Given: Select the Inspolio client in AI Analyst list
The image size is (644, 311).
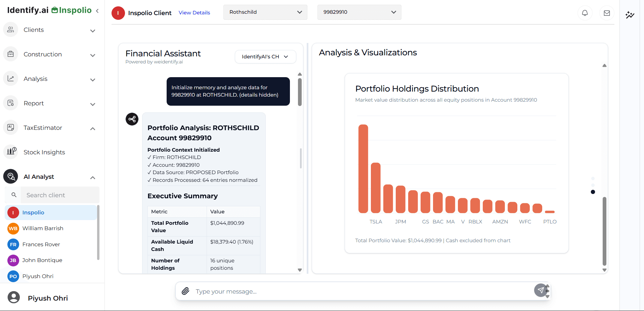Looking at the screenshot, I should pyautogui.click(x=34, y=212).
